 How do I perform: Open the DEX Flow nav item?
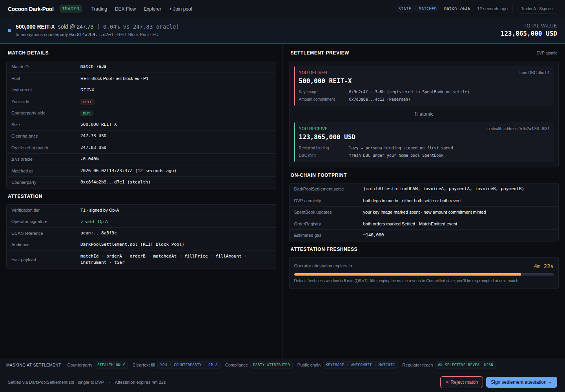[x=125, y=9]
